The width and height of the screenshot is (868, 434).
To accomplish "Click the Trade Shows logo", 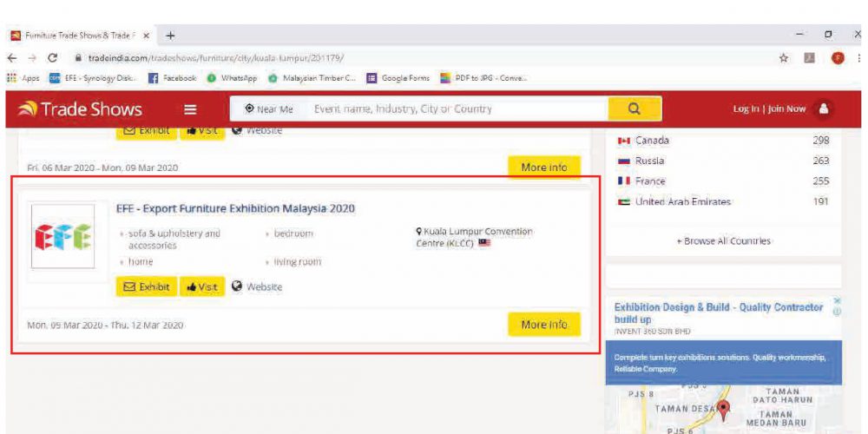I will pos(79,109).
